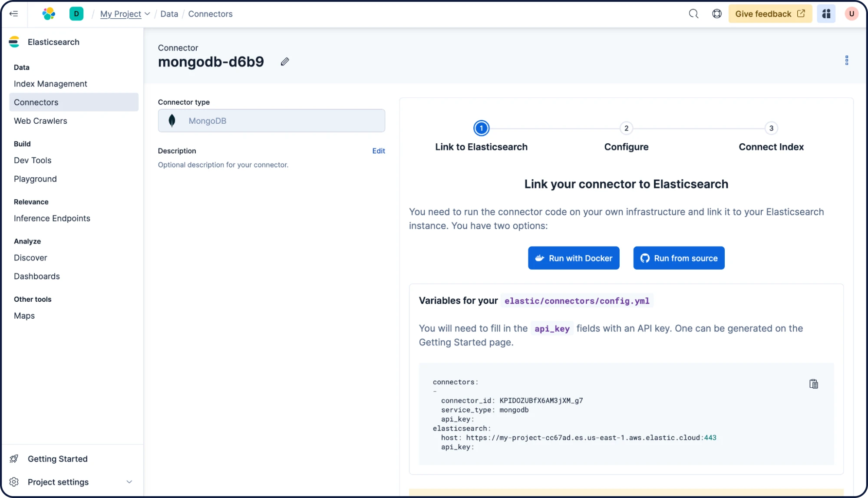Collapse the side navigation menu icon
Screen dimensions: 868x498
click(14, 13)
